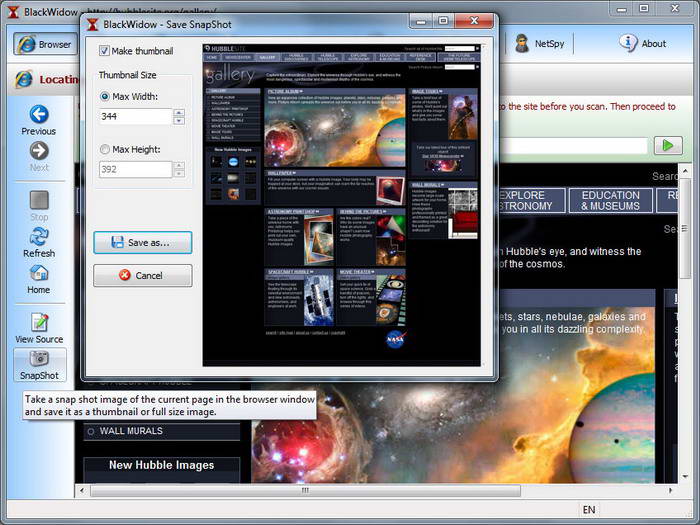Click the green Go arrow button
Screen dimensions: 700x525
(668, 146)
